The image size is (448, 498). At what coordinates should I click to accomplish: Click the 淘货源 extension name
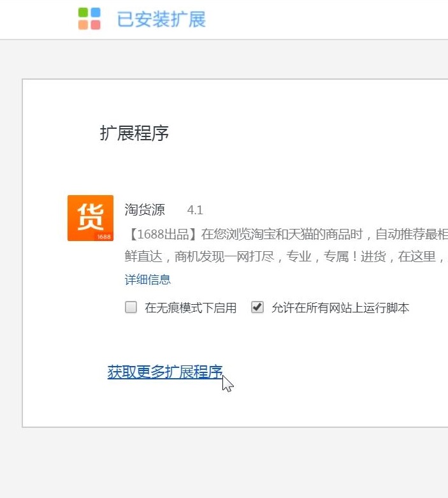(x=145, y=210)
